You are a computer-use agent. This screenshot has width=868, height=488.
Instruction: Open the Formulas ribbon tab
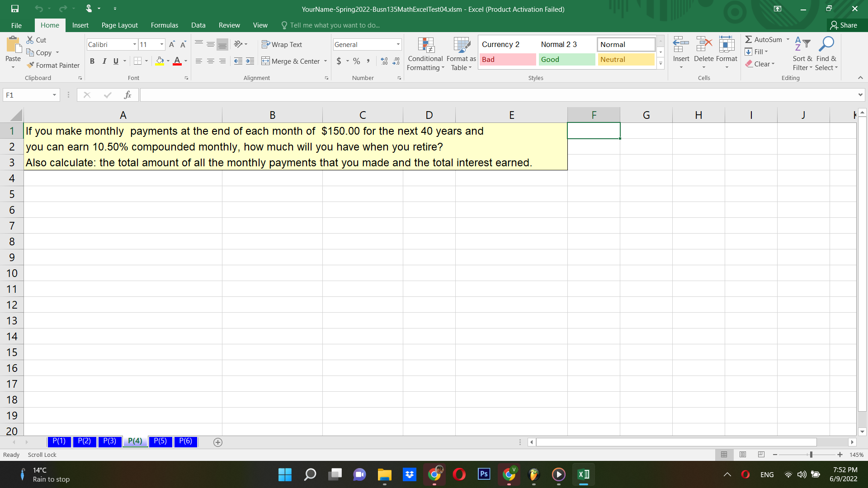[164, 25]
